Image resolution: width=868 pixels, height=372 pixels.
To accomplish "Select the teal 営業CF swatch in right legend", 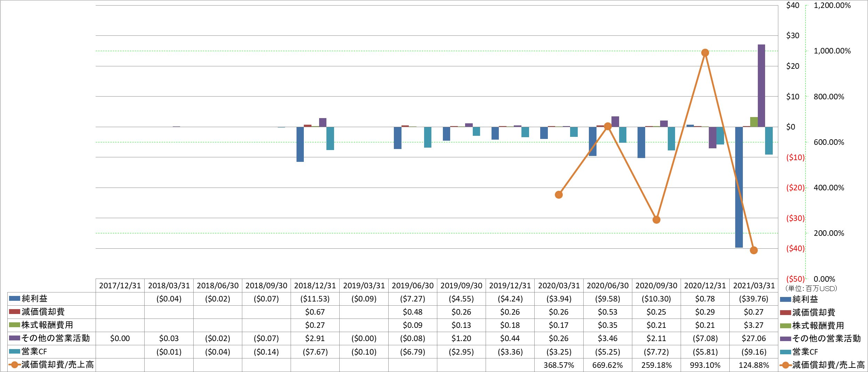I will pyautogui.click(x=786, y=352).
